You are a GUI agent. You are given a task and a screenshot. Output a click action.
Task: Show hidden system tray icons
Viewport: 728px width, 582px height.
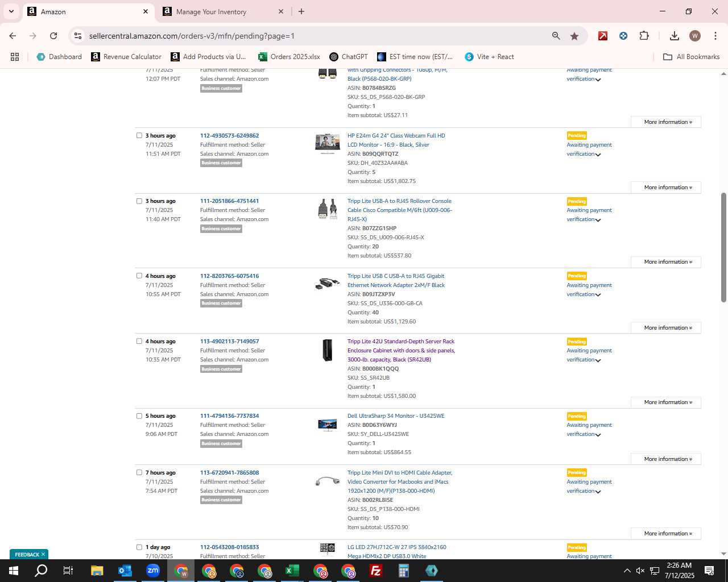[x=627, y=571]
